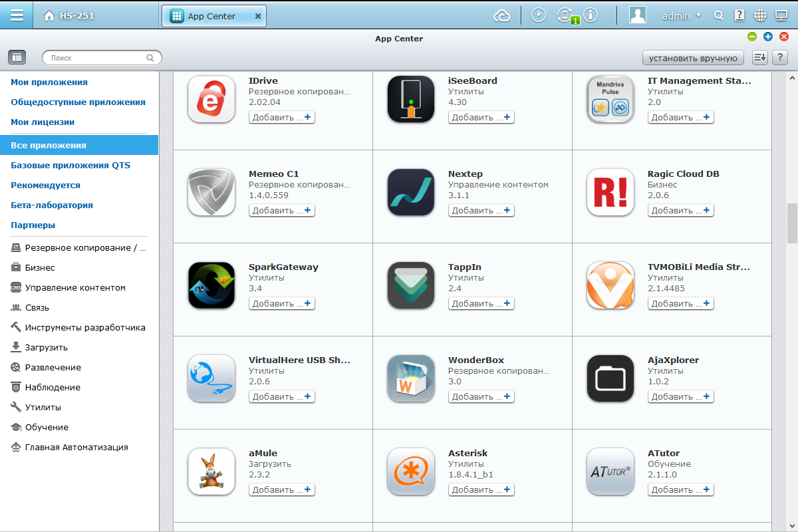The width and height of the screenshot is (798, 532).
Task: Add the Memeo C1 app
Action: click(282, 210)
